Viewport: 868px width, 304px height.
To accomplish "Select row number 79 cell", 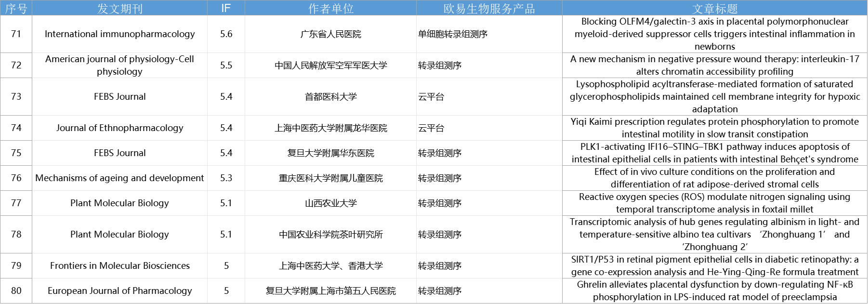I will (16, 266).
